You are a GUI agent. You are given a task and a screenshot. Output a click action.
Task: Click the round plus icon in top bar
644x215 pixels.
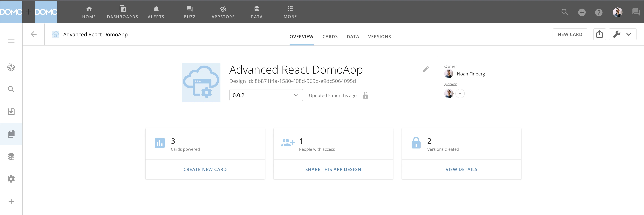pyautogui.click(x=582, y=12)
